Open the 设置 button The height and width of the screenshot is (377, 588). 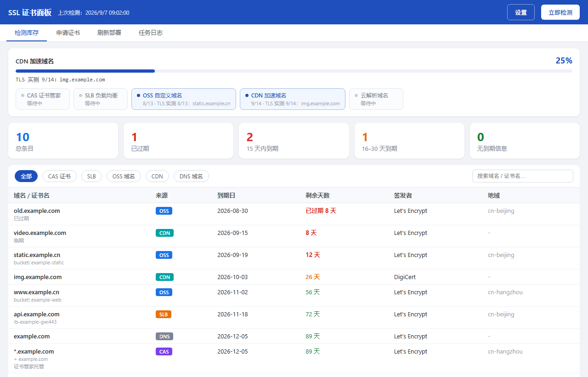click(x=521, y=12)
